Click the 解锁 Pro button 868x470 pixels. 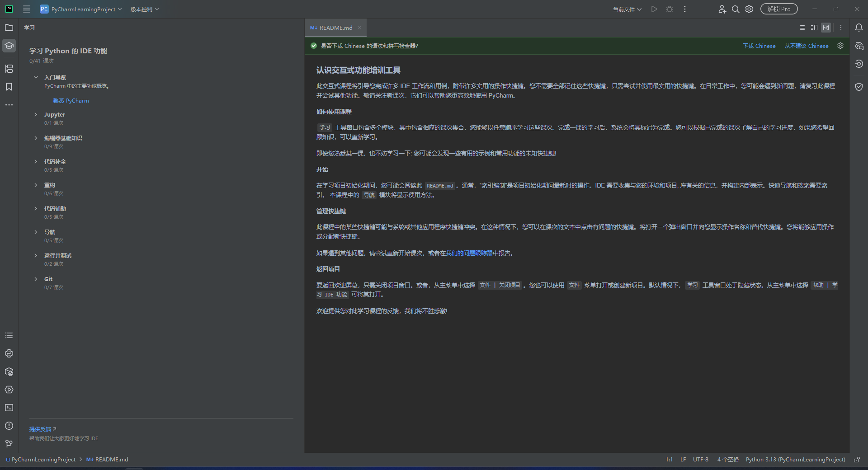tap(779, 9)
